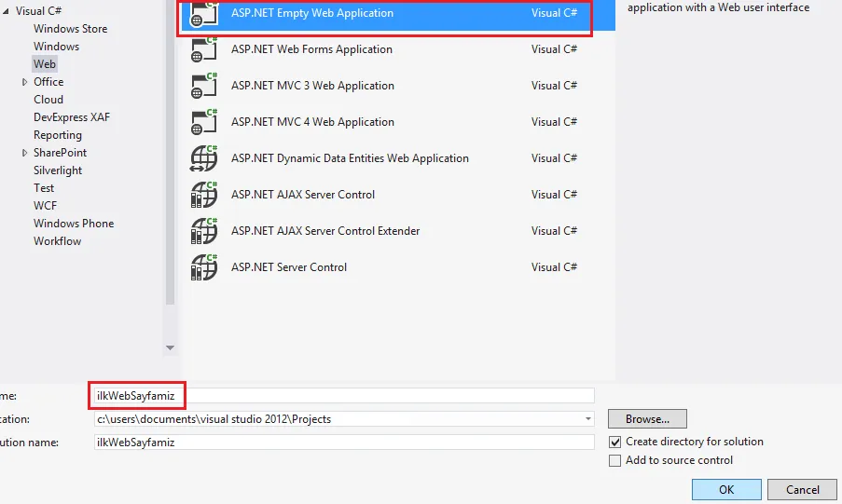Click the category list scroll down arrow
The height and width of the screenshot is (504, 842).
(170, 347)
